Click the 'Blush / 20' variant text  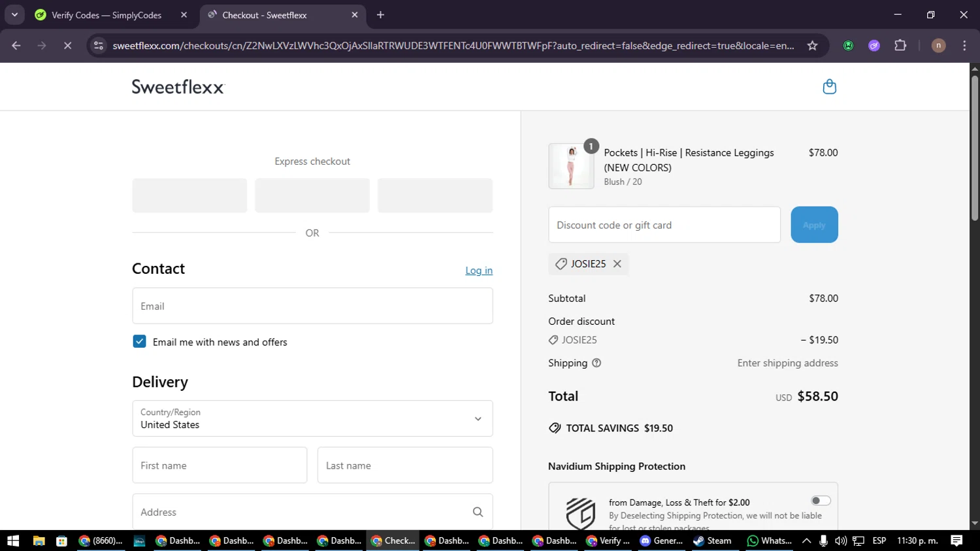coord(623,182)
